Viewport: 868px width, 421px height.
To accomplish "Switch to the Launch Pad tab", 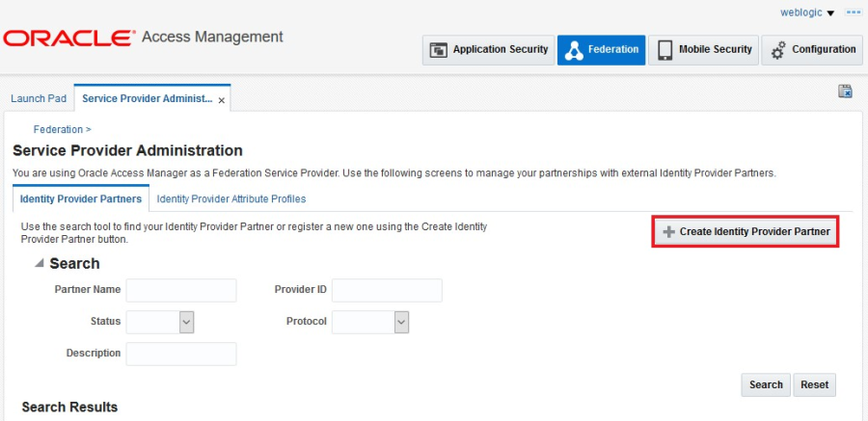I will (39, 98).
